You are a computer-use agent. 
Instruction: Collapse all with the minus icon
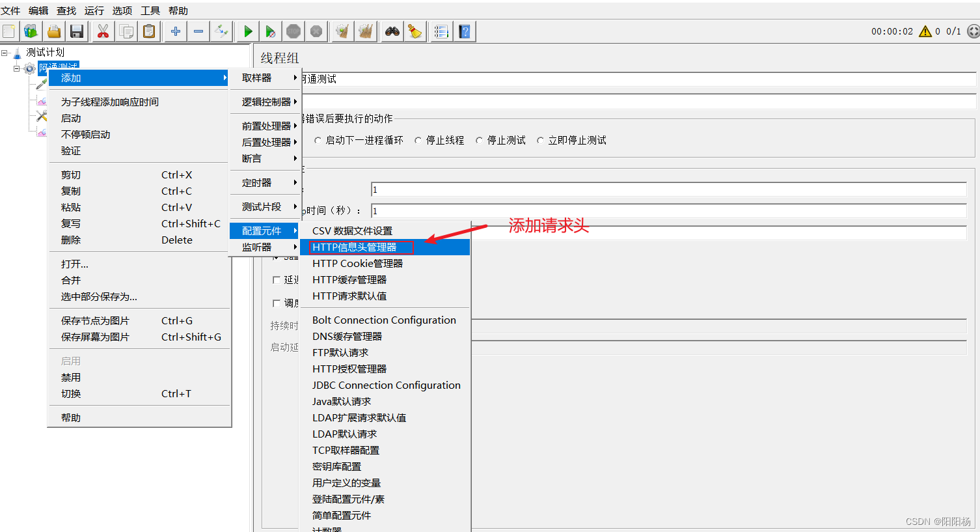pos(198,31)
